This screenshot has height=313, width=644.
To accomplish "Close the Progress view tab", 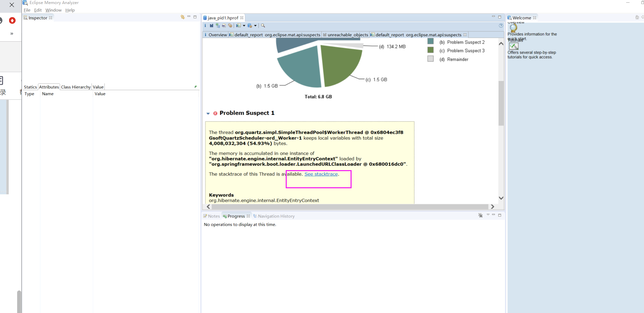I will 248,216.
